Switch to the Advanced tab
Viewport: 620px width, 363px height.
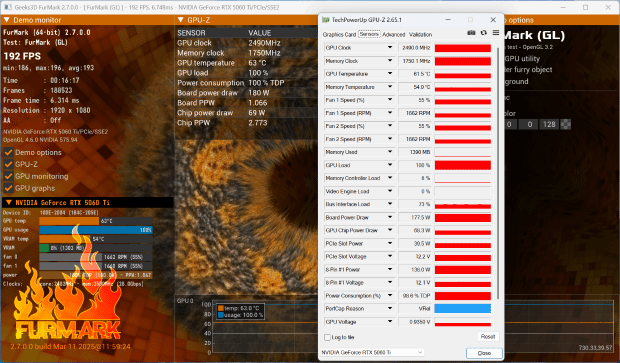click(393, 34)
